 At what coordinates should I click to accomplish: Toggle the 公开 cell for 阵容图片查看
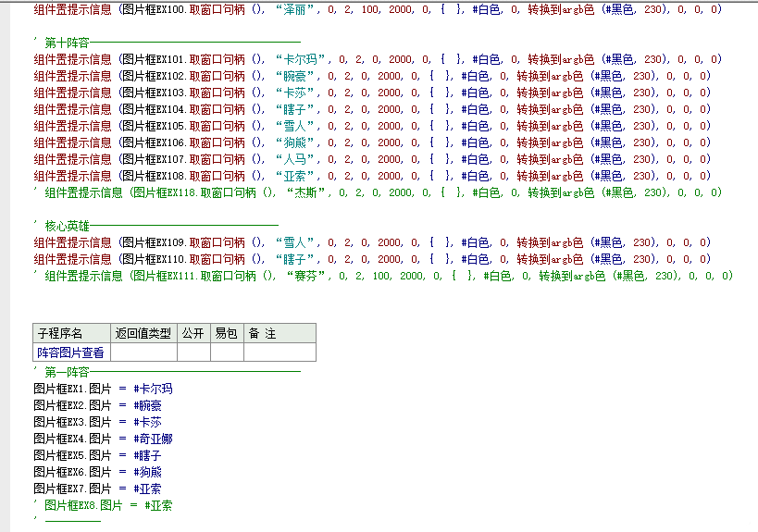(x=193, y=353)
